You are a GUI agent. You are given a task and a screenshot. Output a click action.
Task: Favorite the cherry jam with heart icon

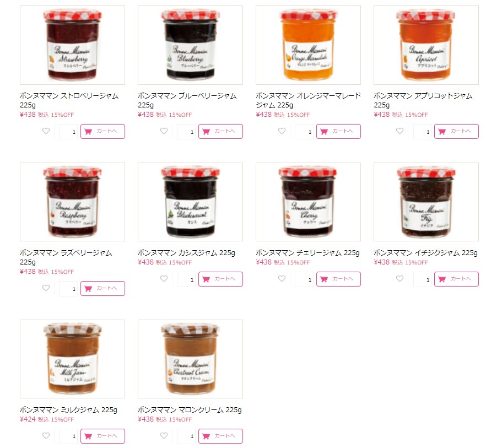click(282, 279)
